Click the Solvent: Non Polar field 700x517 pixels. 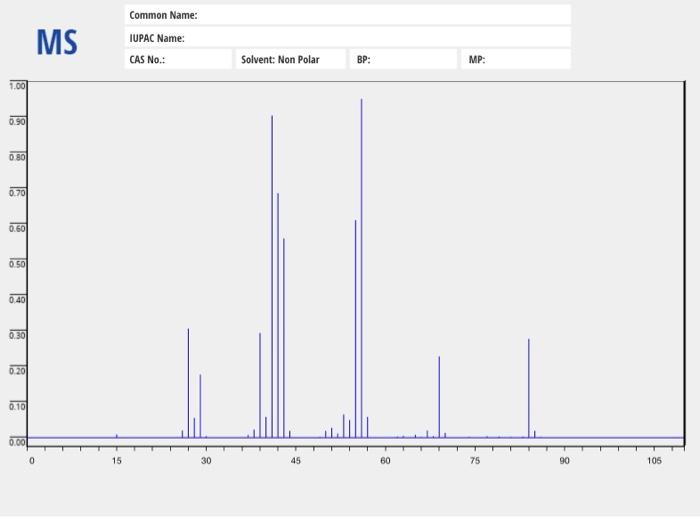[291, 59]
